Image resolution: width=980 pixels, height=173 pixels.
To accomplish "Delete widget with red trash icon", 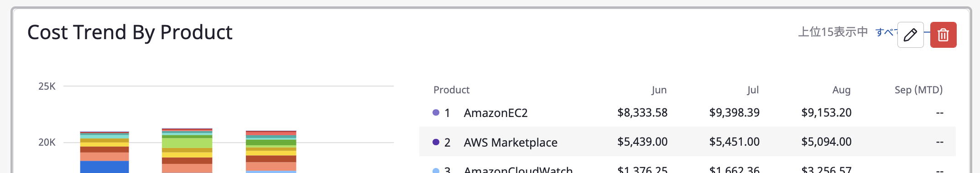I will click(x=943, y=35).
